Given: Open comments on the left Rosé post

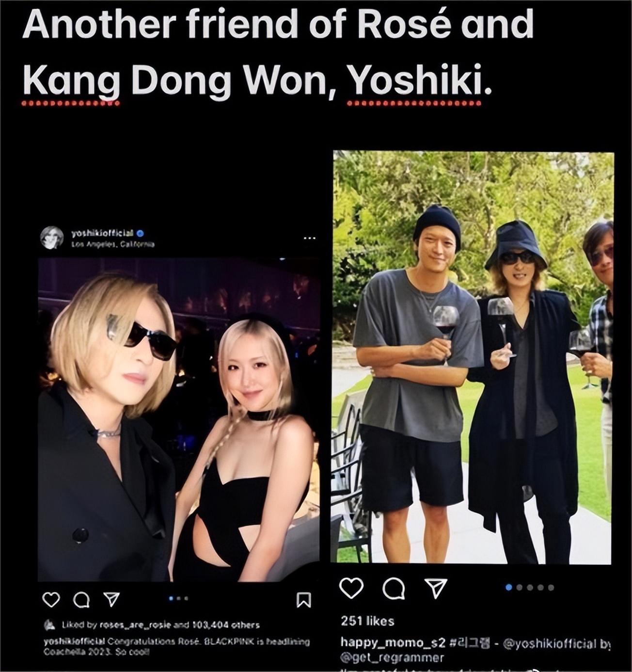Looking at the screenshot, I should (x=81, y=600).
